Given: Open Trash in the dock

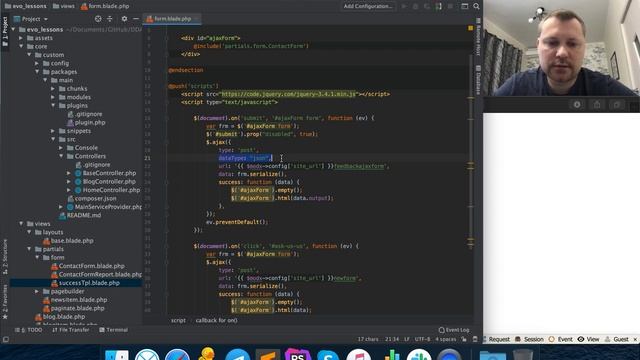Looking at the screenshot, I should tap(523, 354).
